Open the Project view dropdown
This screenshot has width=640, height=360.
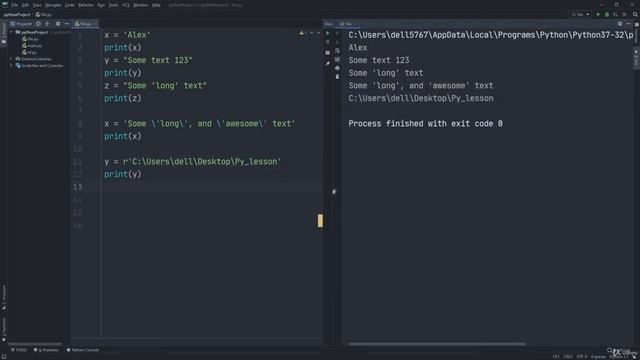tap(21, 24)
